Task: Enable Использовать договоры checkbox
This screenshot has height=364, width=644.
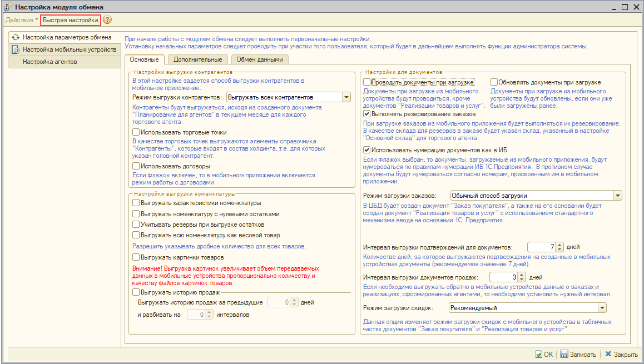Action: point(136,166)
